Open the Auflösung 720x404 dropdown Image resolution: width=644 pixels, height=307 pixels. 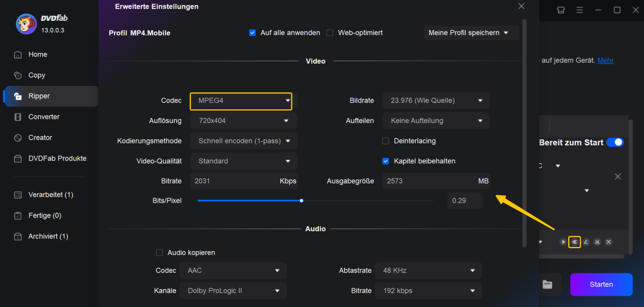click(x=244, y=121)
